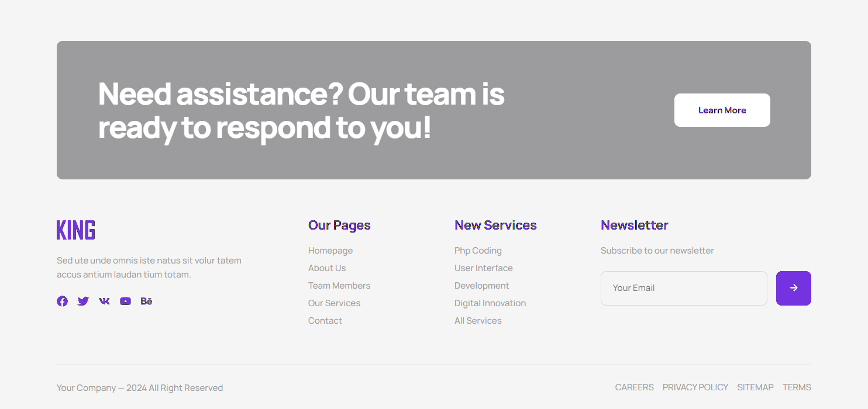Screen dimensions: 868x409
Task: Open the Digital Innovation link
Action: 490,303
